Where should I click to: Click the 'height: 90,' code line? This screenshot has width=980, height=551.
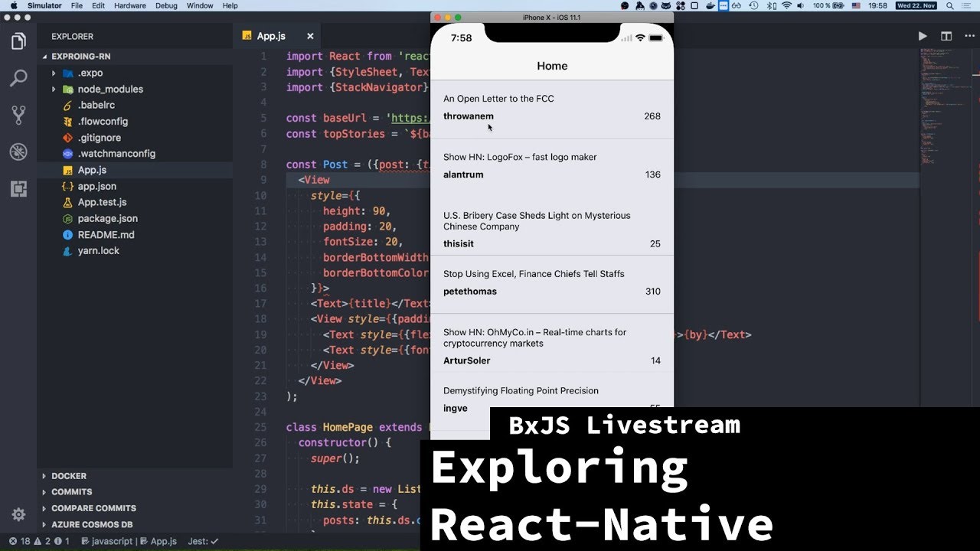[x=356, y=211]
